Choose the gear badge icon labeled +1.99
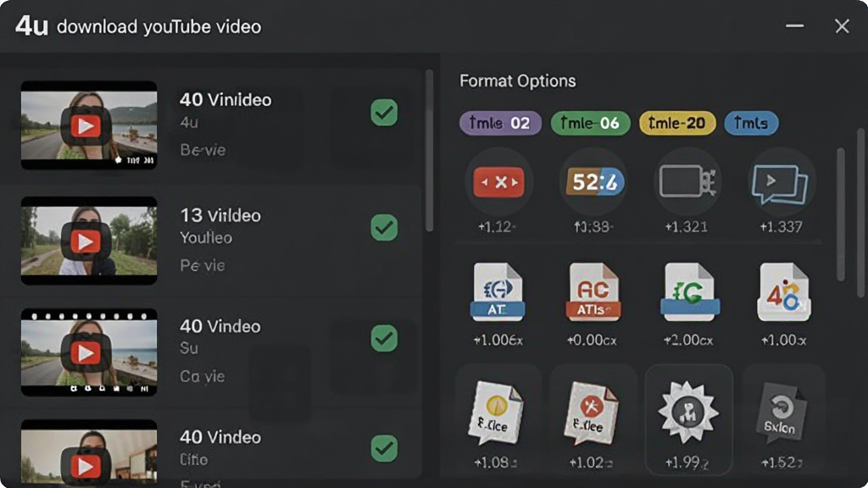This screenshot has height=488, width=868. (688, 413)
